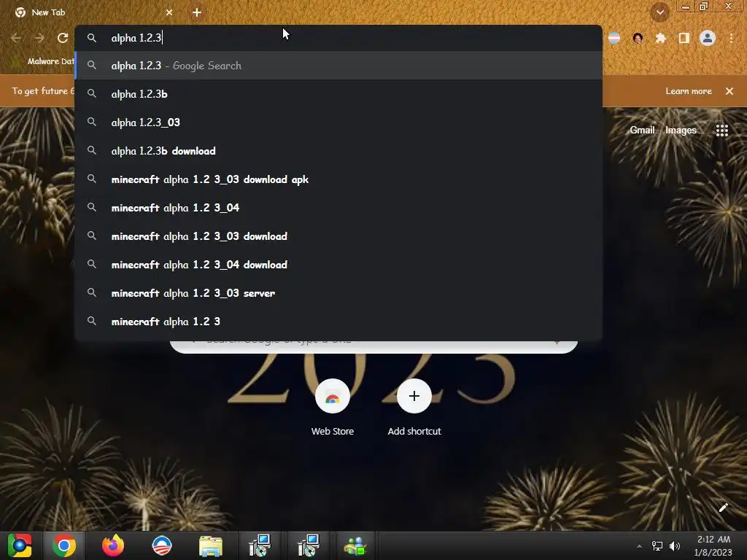Click the volume speaker tray icon
747x560 pixels.
(x=675, y=546)
